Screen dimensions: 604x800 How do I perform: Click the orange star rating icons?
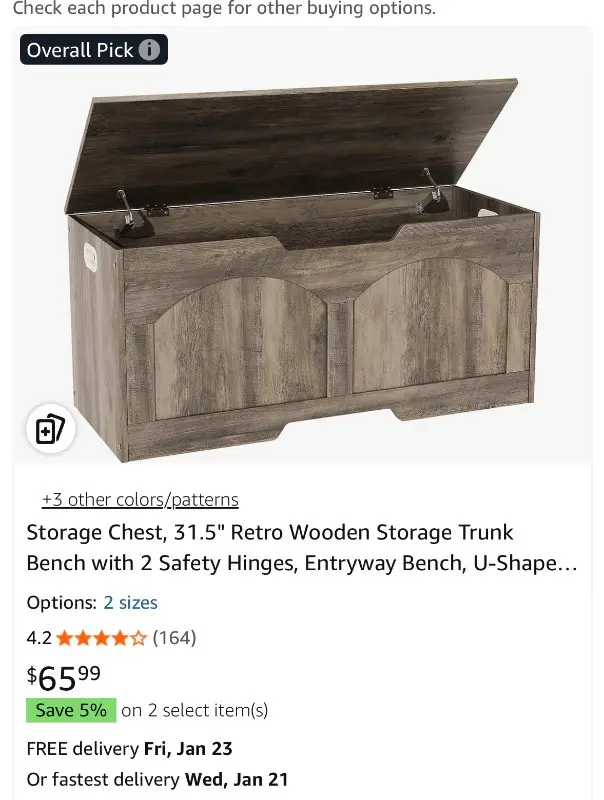[x=101, y=638]
